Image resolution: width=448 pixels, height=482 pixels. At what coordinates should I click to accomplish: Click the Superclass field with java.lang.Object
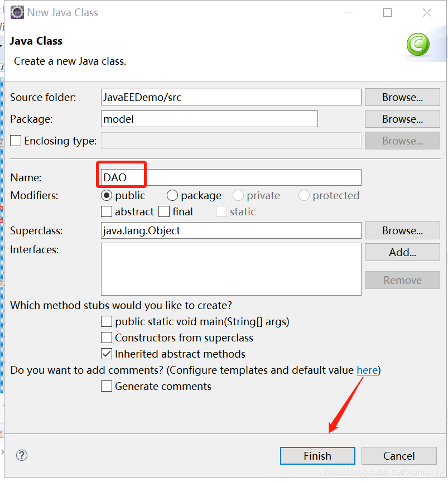231,230
